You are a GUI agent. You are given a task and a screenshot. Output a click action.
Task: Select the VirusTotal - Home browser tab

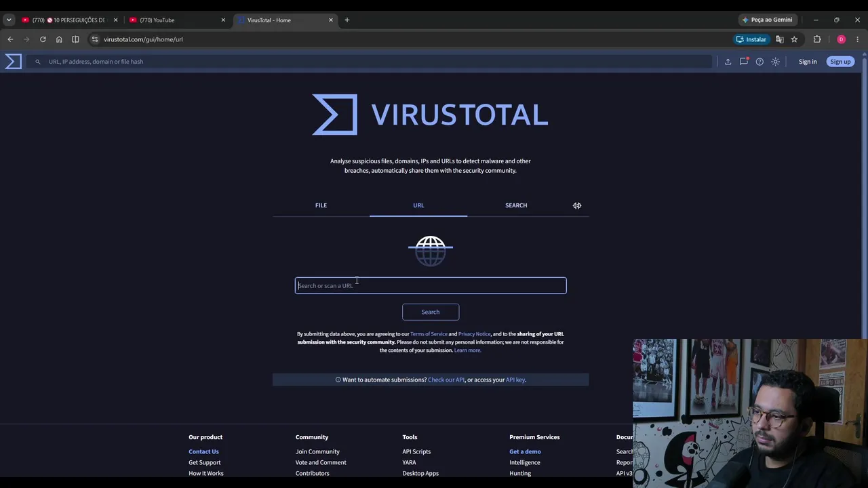[285, 20]
